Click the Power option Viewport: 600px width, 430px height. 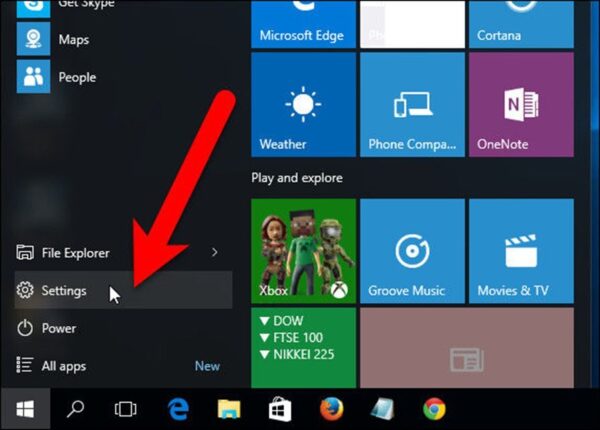[58, 328]
